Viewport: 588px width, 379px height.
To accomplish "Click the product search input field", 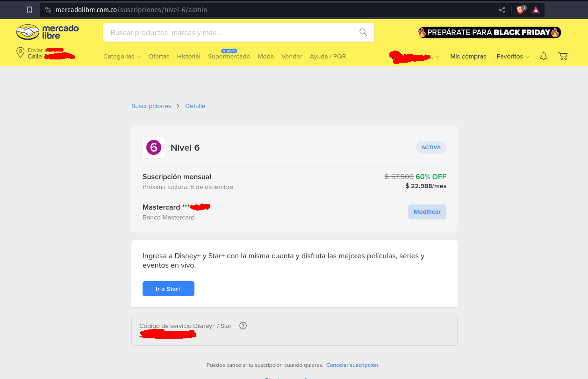I will tap(228, 32).
